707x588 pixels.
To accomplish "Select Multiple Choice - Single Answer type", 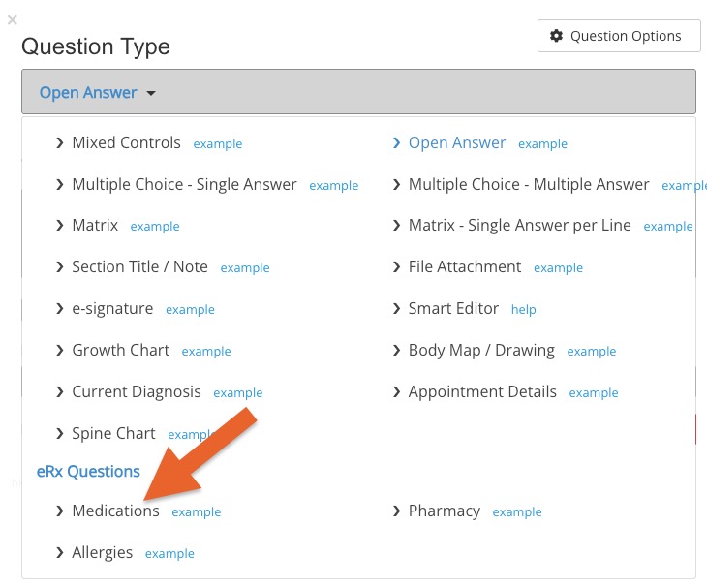I will 184,184.
